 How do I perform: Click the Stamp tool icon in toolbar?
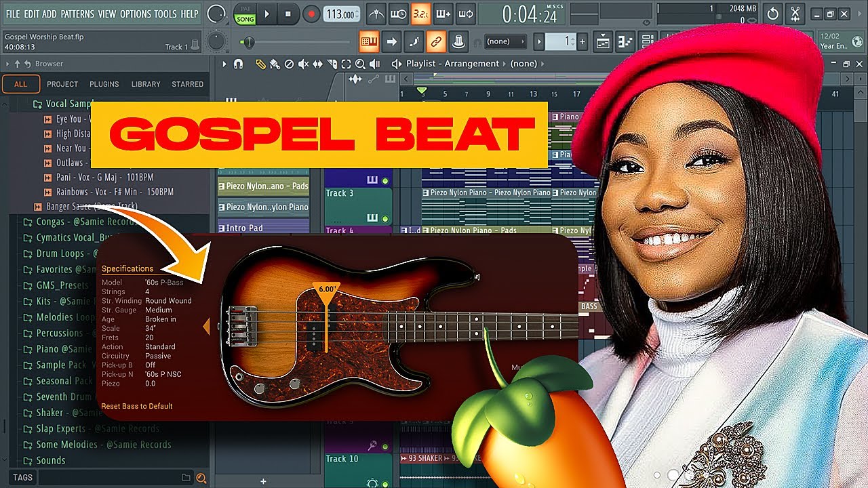point(459,41)
